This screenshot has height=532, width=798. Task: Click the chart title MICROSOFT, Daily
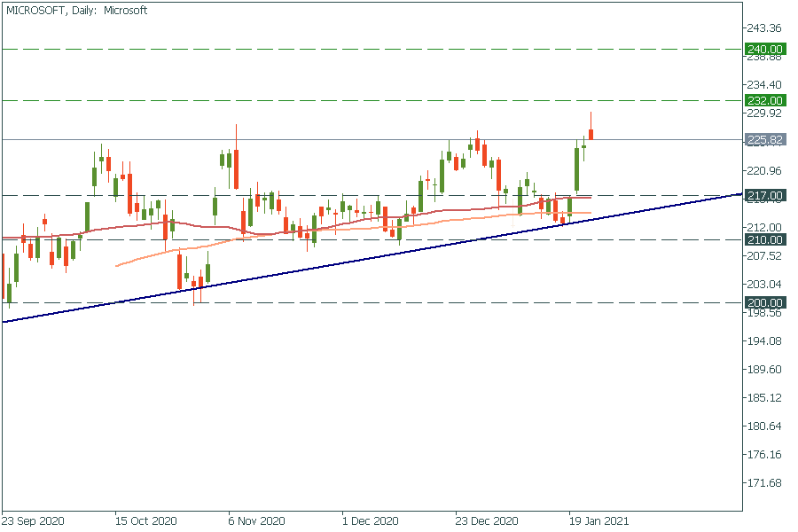click(x=77, y=11)
